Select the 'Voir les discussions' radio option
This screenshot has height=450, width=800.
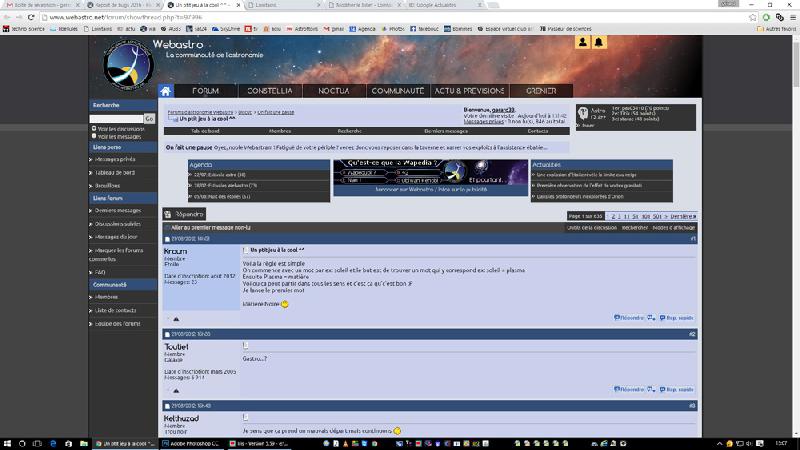94,129
